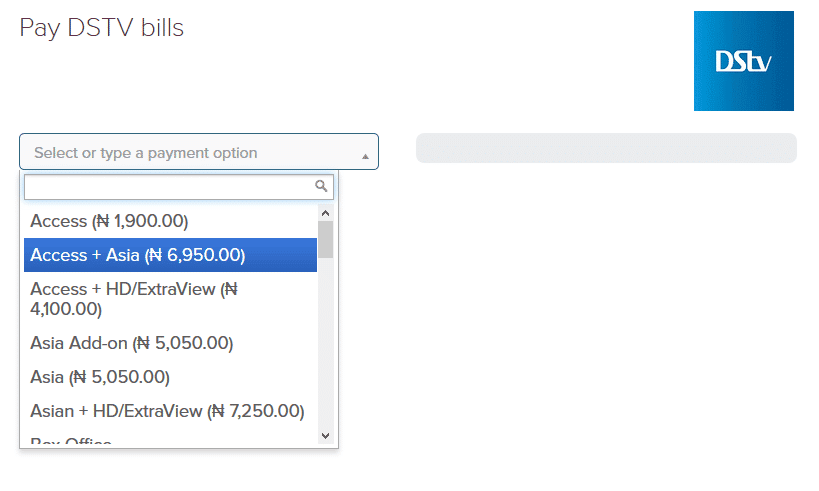The width and height of the screenshot is (819, 491).
Task: Click the DStv logo image
Action: (743, 61)
